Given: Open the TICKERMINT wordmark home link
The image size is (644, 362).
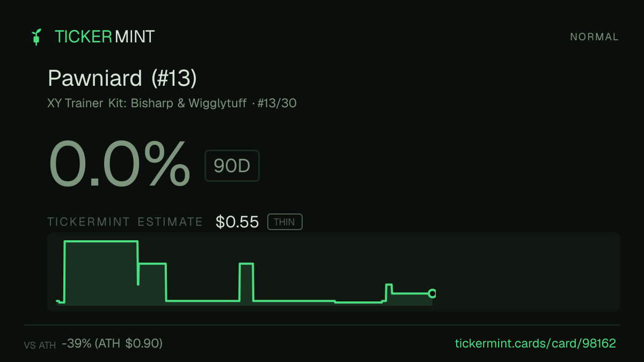Looking at the screenshot, I should click(x=105, y=36).
